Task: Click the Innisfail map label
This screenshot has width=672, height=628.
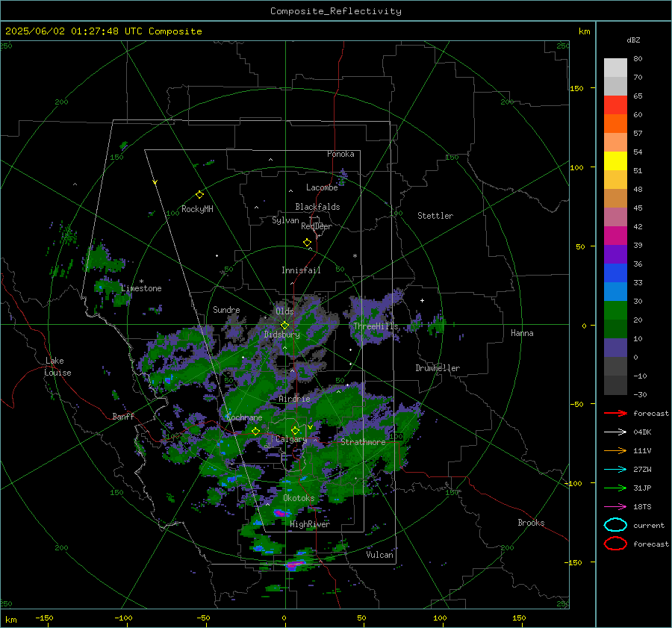Action: pos(301,270)
